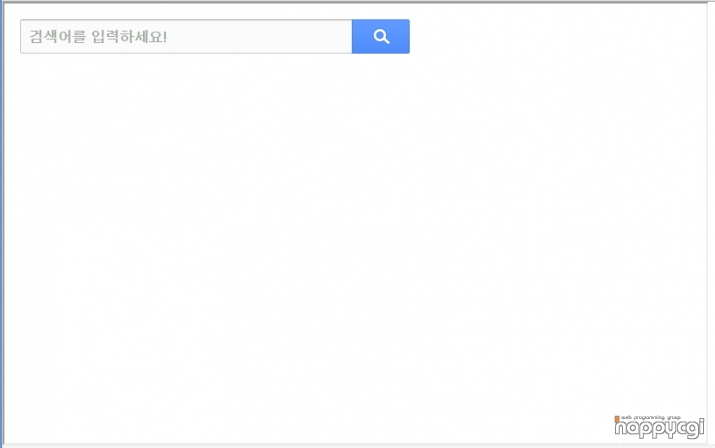The height and width of the screenshot is (448, 715).
Task: Tap the white magnifier on blue background
Action: (381, 36)
